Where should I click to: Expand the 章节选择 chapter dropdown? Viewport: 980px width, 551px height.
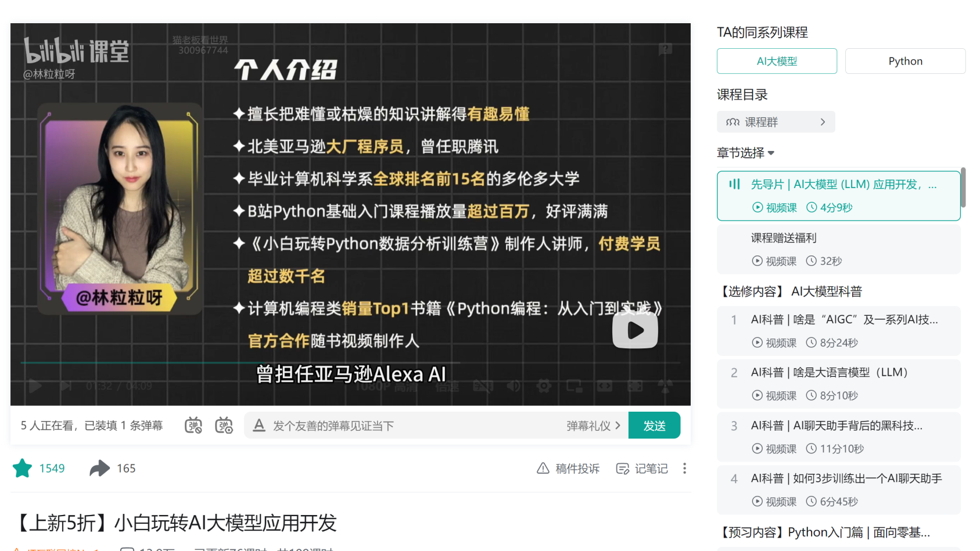point(745,153)
